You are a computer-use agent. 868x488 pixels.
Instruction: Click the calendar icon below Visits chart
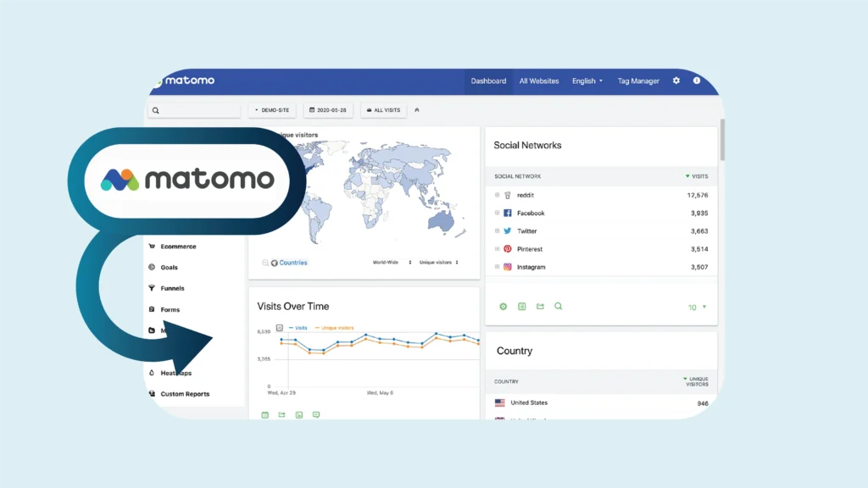point(264,415)
